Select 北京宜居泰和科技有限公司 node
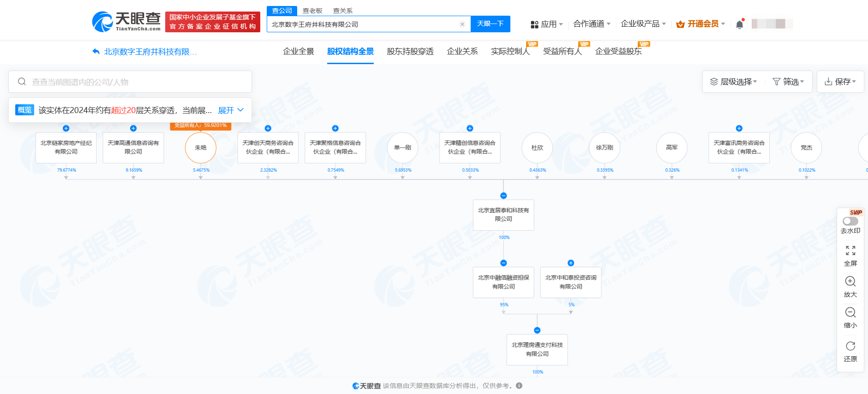Screen dimensions: 868x394 [503, 215]
